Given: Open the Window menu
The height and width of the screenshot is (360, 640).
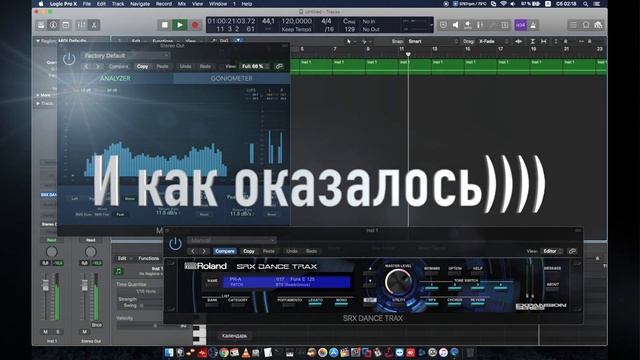Looking at the screenshot, I should [218, 4].
